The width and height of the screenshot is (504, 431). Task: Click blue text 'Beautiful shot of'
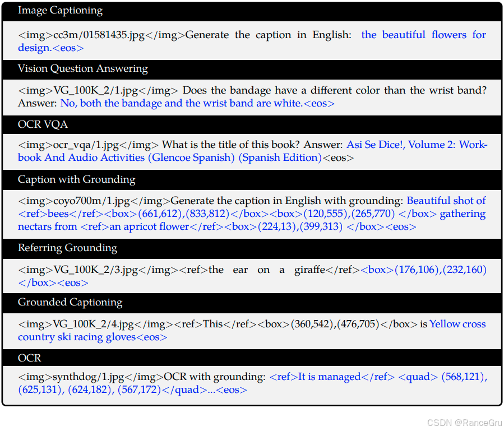click(446, 201)
